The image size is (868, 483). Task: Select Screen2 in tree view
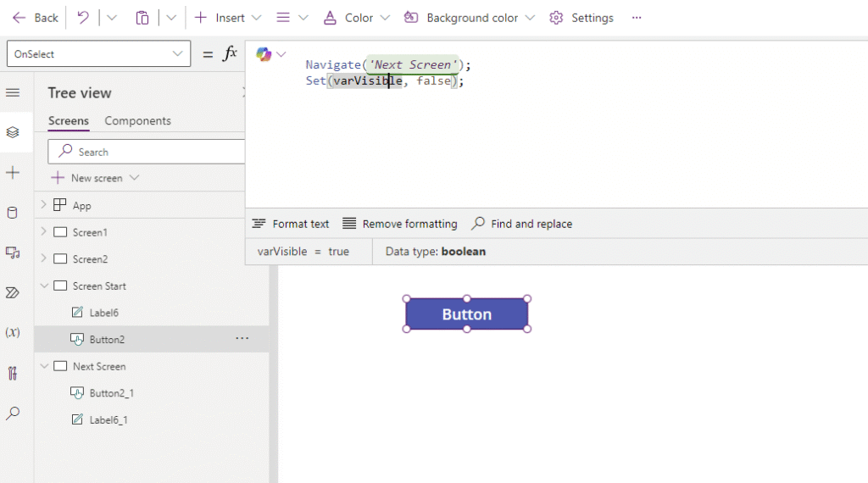[x=90, y=259]
